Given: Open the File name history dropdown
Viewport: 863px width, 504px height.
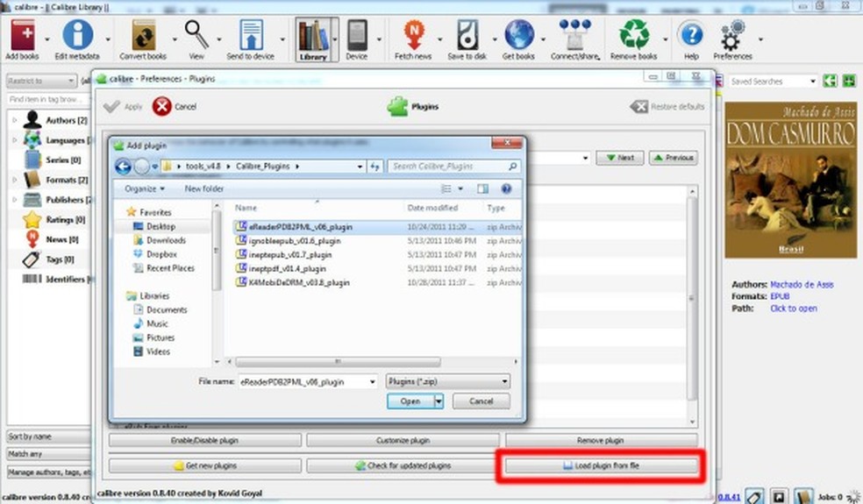Looking at the screenshot, I should click(x=373, y=381).
